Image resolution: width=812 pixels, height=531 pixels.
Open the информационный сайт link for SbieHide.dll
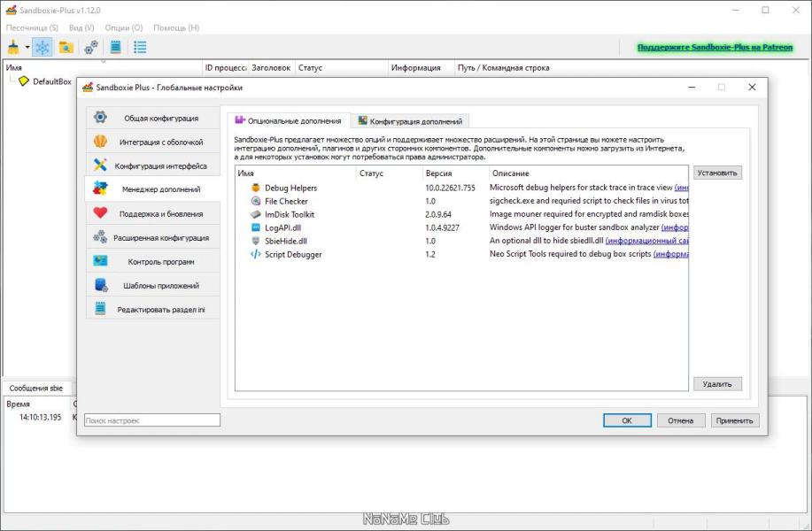[x=646, y=241]
